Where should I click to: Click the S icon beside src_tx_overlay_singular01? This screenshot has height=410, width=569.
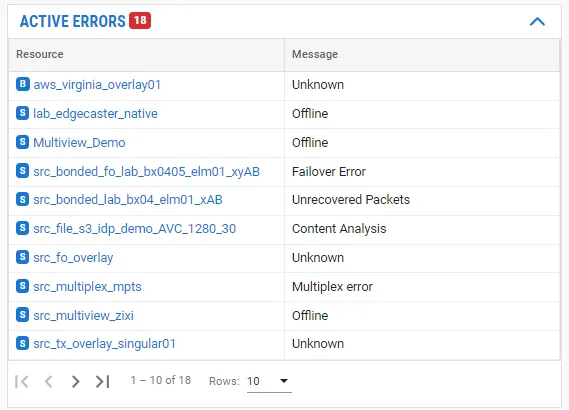click(x=22, y=343)
